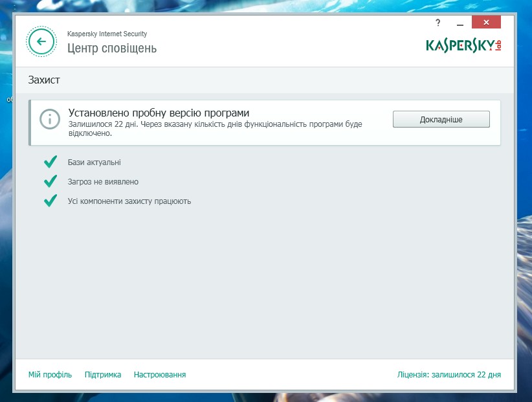The image size is (532, 402).
Task: Select the 'Бази актуальні' status text
Action: tap(94, 162)
